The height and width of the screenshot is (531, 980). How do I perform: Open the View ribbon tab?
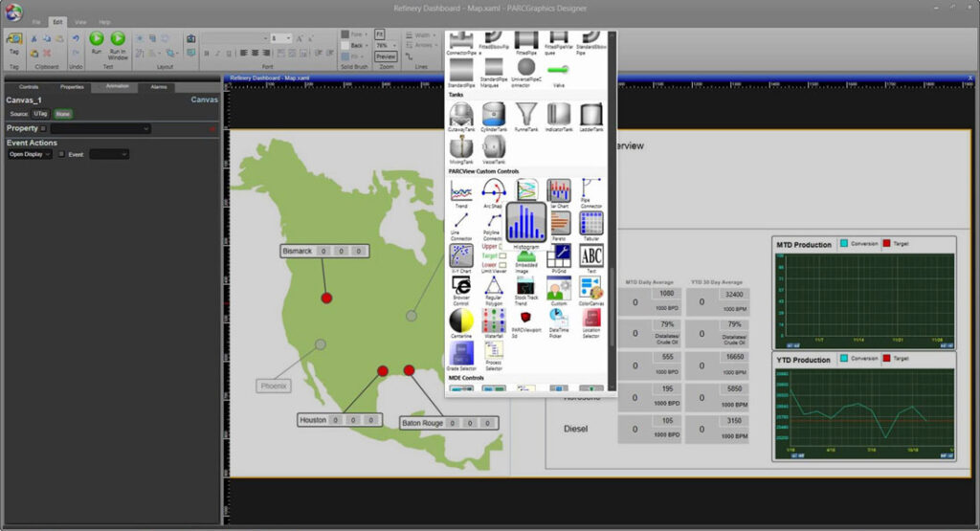pyautogui.click(x=80, y=22)
